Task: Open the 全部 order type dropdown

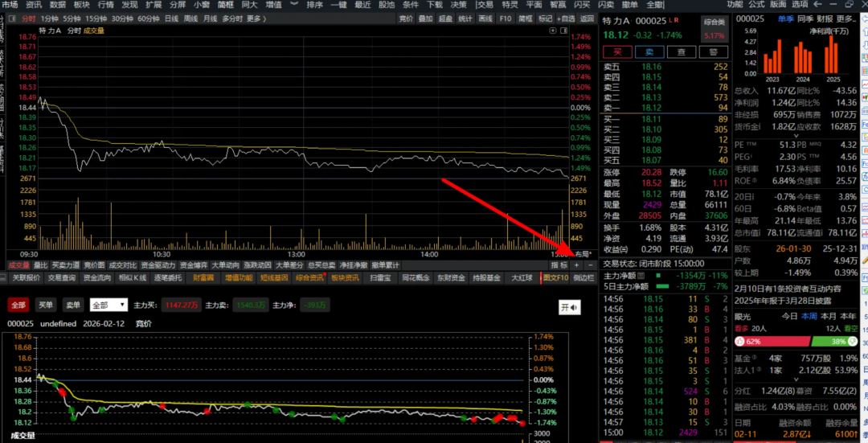Action: pyautogui.click(x=108, y=305)
